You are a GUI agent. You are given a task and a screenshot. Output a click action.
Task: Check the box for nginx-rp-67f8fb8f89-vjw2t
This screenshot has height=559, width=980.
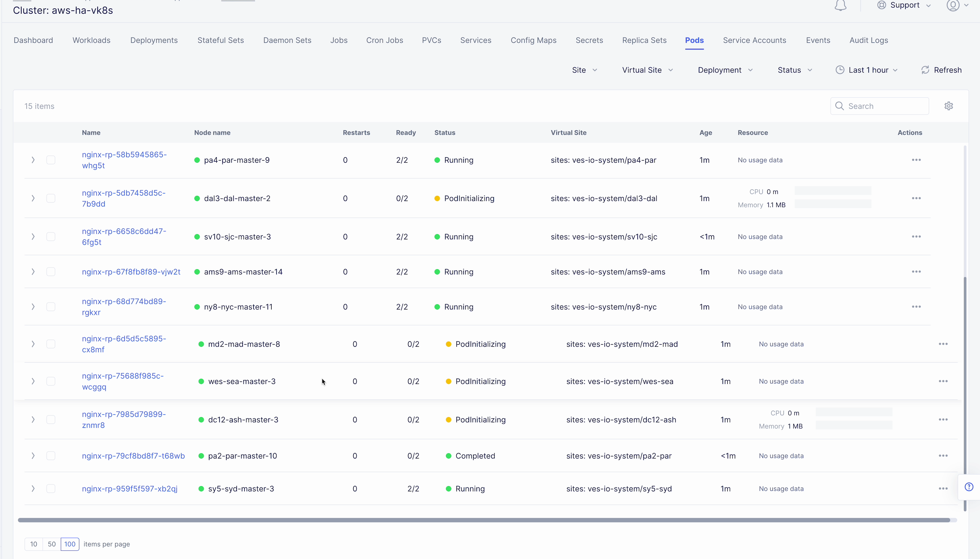click(51, 271)
